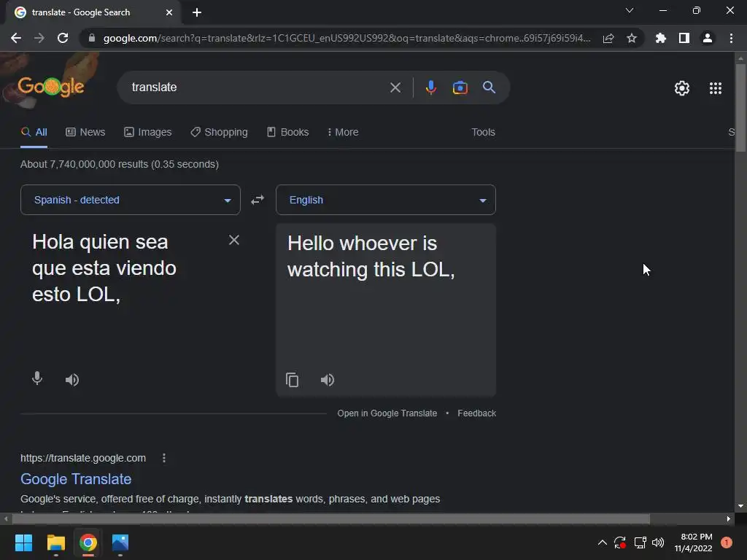Search by image with the camera icon
747x560 pixels.
(x=460, y=87)
